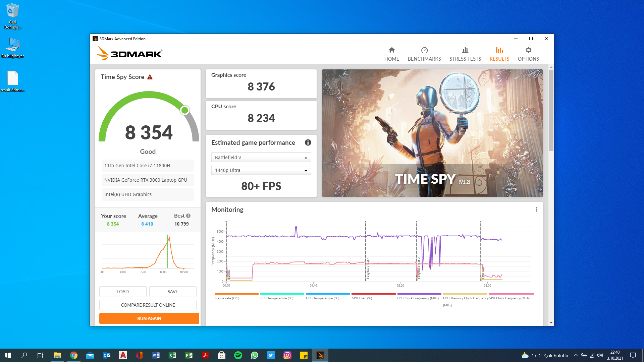The image size is (644, 362).
Task: Go to the Home section
Action: [x=391, y=54]
